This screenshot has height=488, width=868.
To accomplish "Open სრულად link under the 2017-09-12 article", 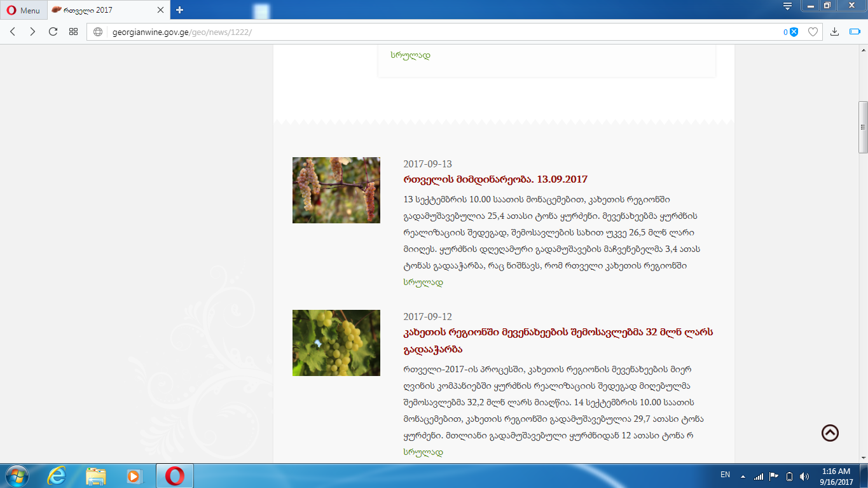I will tap(423, 452).
